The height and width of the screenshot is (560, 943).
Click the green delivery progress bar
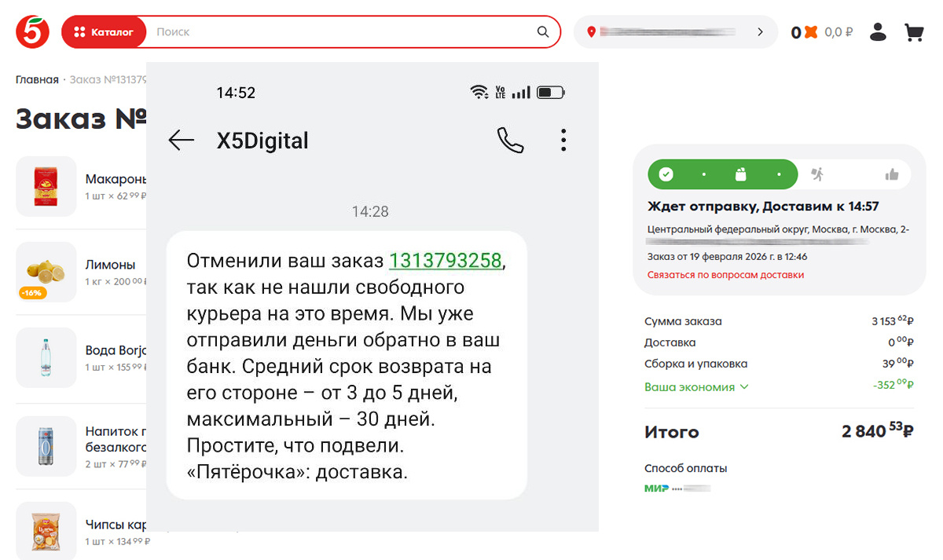pyautogui.click(x=722, y=174)
